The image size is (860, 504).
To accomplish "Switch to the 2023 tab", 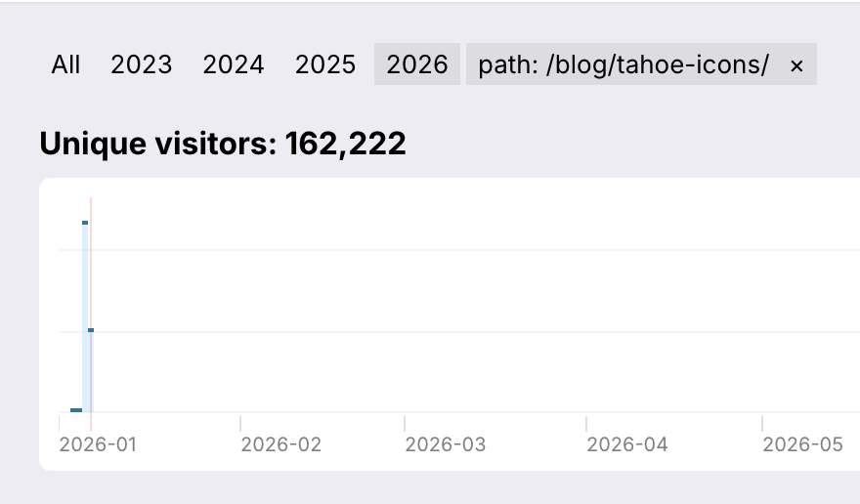I will [141, 65].
